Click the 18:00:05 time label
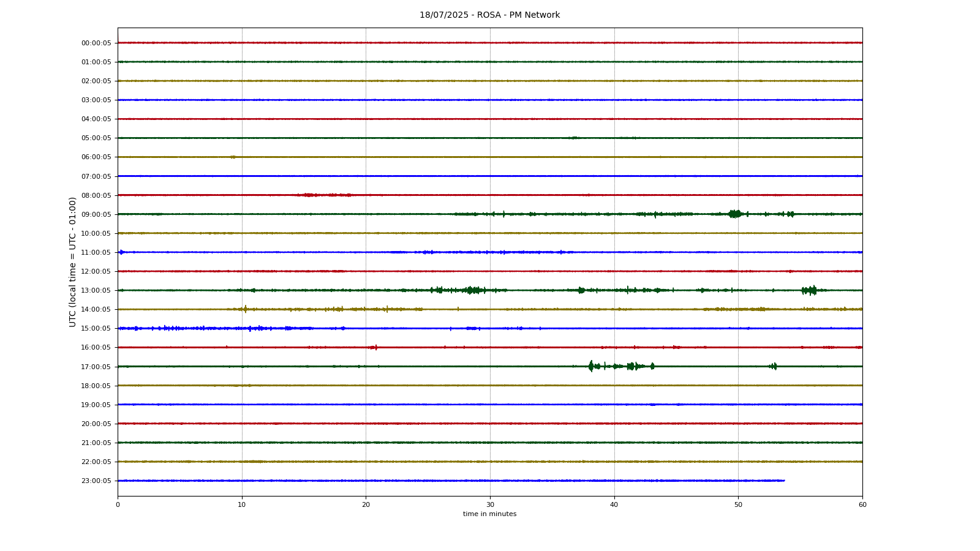The image size is (980, 551). pos(96,386)
